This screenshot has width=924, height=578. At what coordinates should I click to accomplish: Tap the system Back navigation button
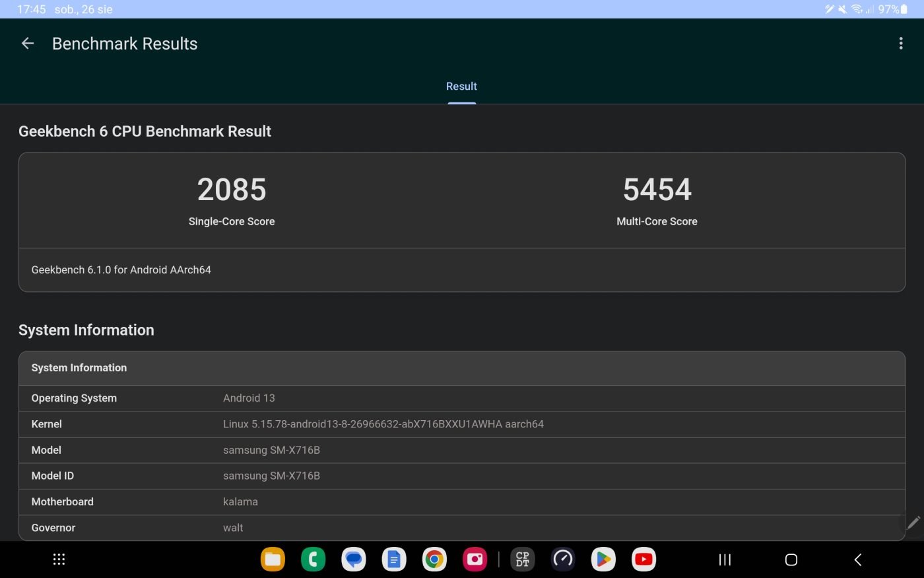click(x=858, y=560)
